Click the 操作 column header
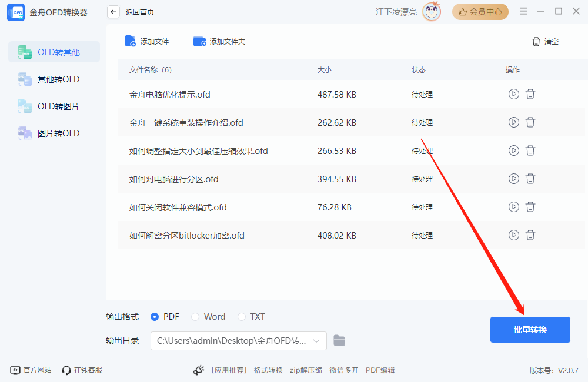588x382 pixels. pyautogui.click(x=513, y=70)
